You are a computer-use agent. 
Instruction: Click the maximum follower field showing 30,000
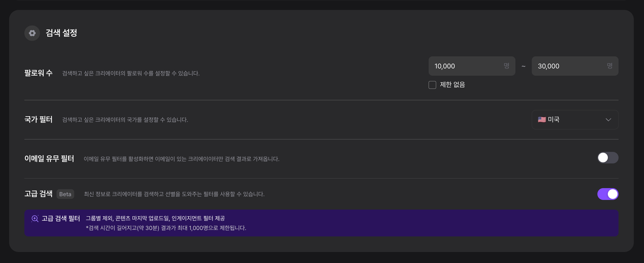575,66
